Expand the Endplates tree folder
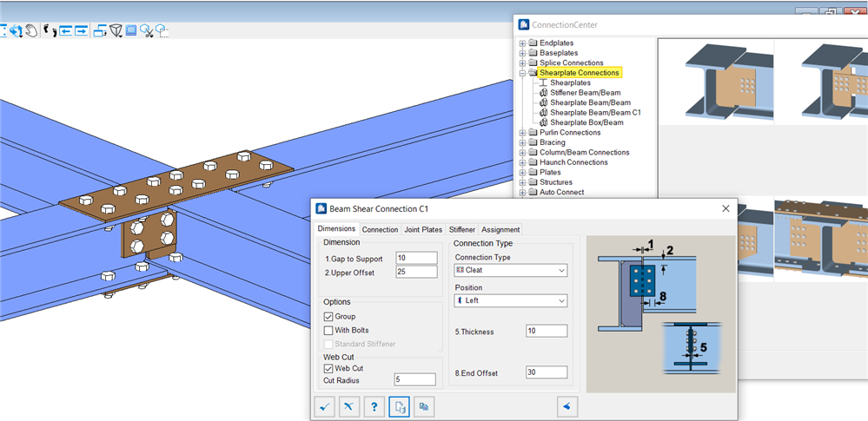 tap(522, 43)
